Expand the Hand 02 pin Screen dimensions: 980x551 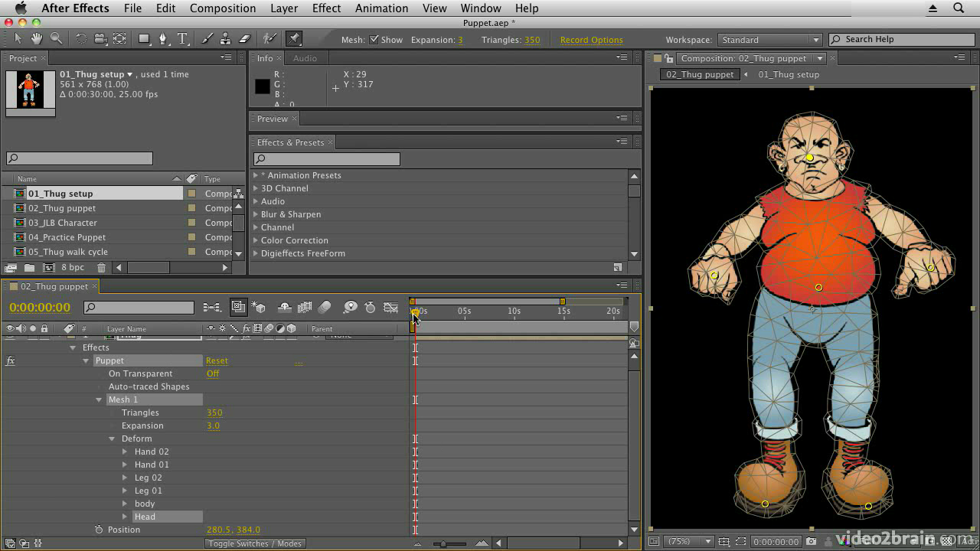(125, 452)
